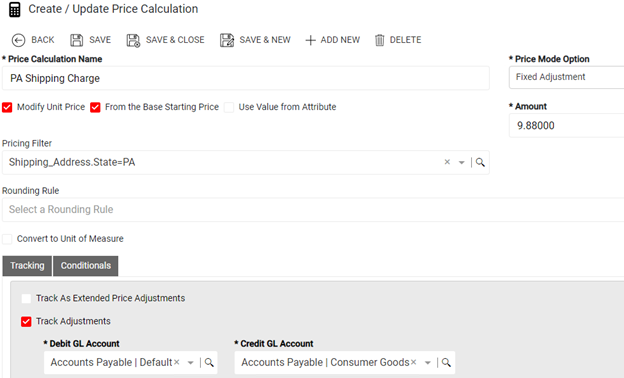The image size is (624, 378).
Task: Click the Save & Close icon
Action: click(x=133, y=40)
